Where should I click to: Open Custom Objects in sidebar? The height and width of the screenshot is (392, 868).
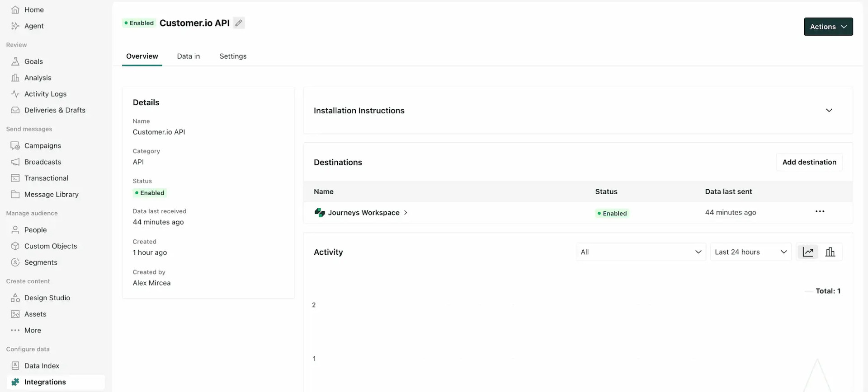[51, 246]
